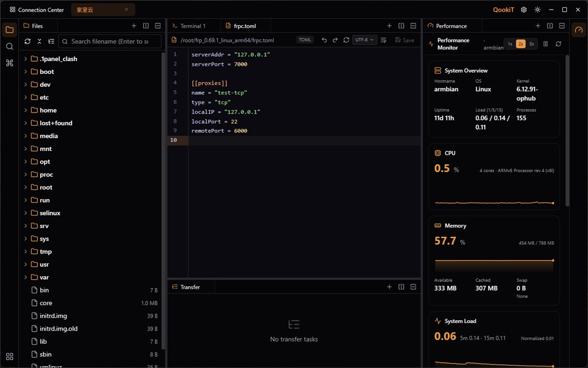Open the apps grid at sidebar bottom
The image size is (588, 368).
(9, 357)
